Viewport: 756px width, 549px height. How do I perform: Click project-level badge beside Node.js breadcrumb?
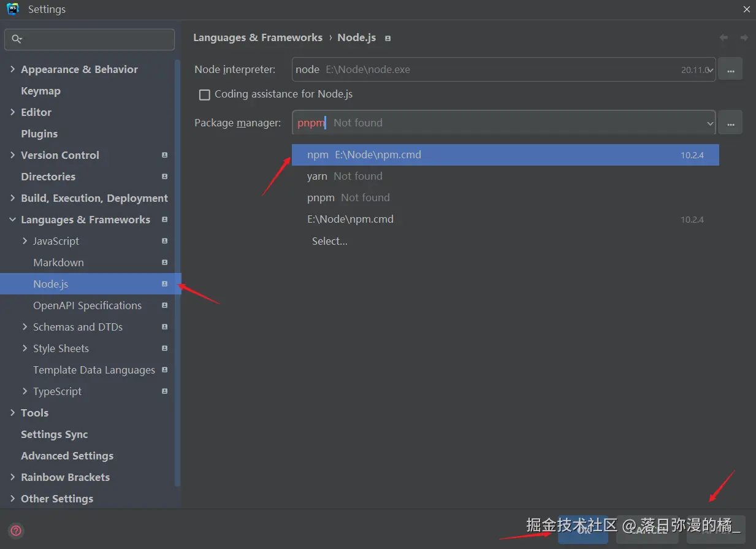[388, 38]
